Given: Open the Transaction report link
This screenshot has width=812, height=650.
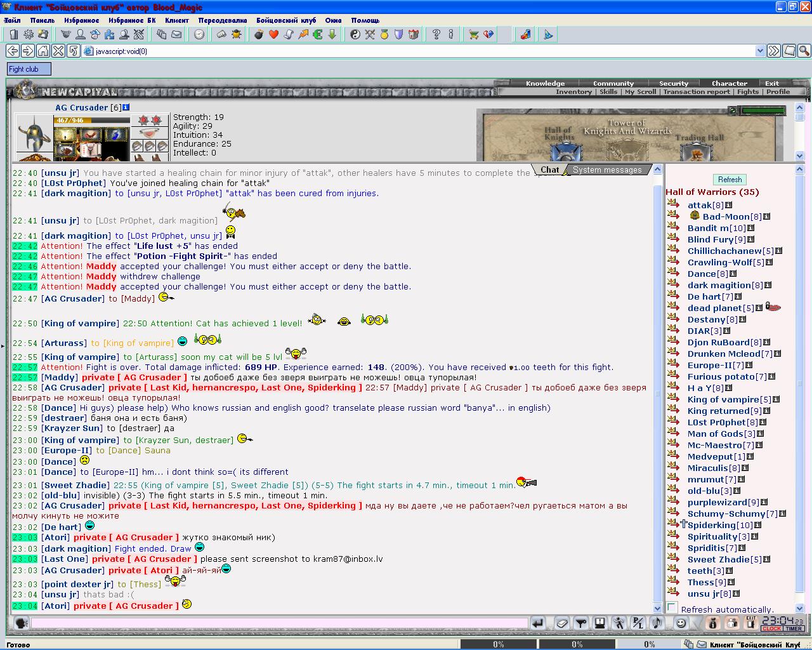Looking at the screenshot, I should pos(697,91).
